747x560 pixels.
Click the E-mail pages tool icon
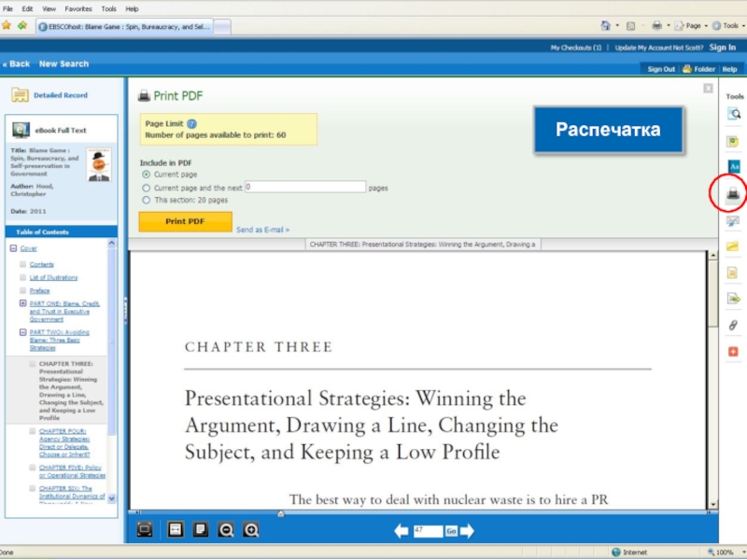(x=734, y=221)
